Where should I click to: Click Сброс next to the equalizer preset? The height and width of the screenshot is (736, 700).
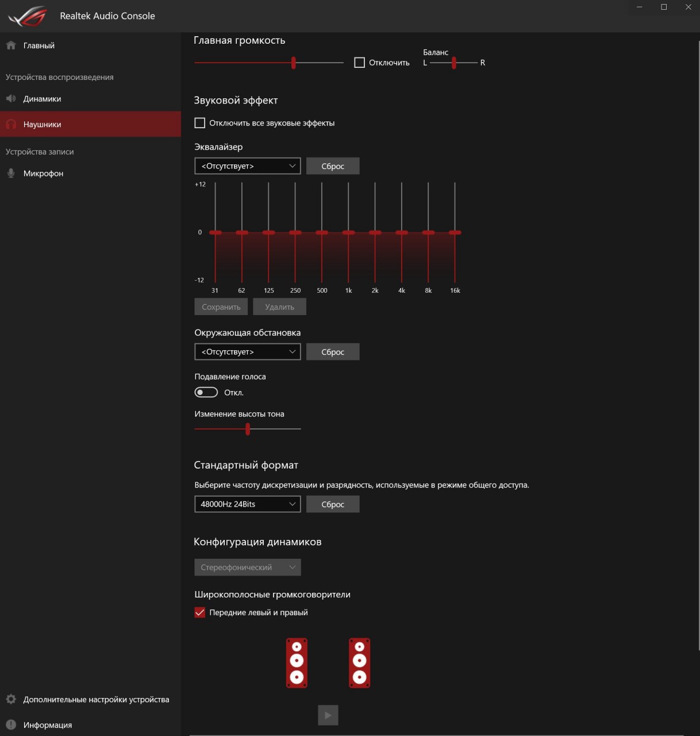coord(333,166)
